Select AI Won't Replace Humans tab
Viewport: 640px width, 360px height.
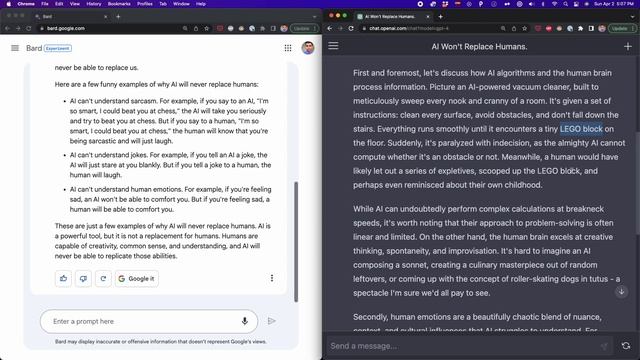(393, 17)
